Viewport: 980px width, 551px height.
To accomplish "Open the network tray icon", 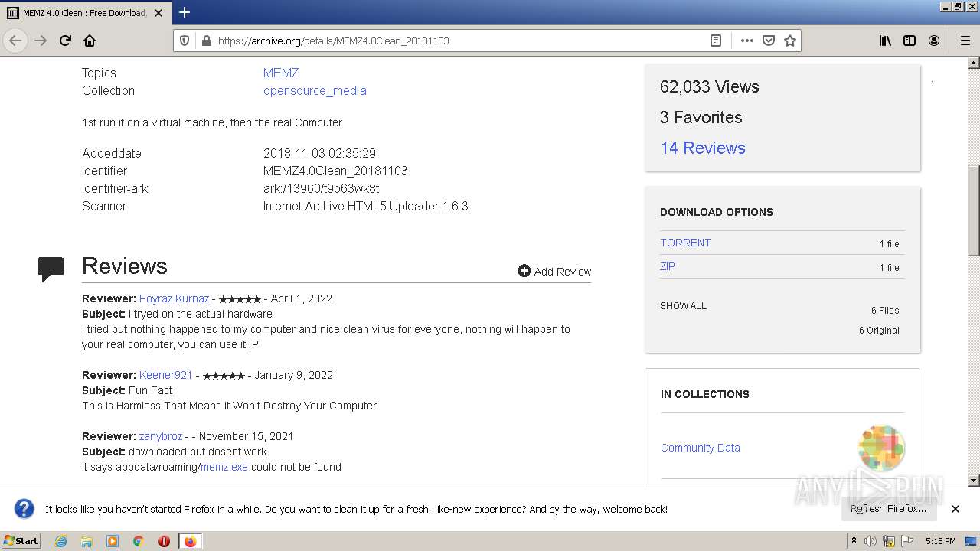I will [890, 541].
